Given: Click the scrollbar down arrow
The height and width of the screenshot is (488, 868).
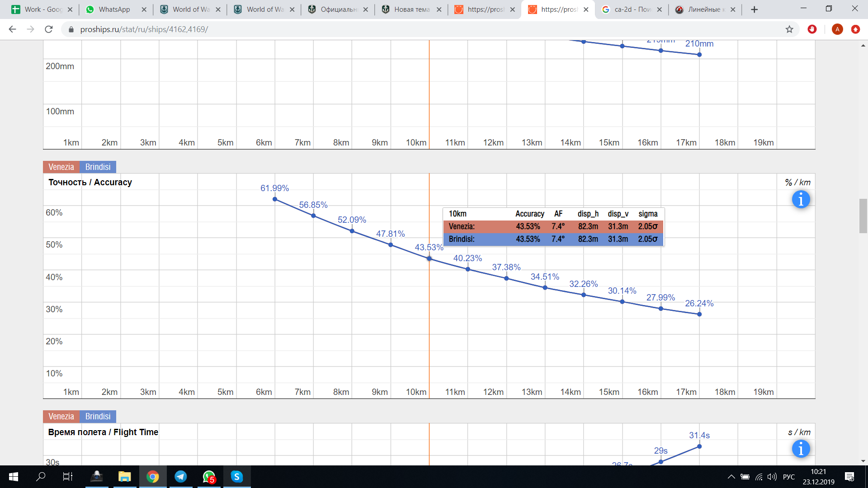Looking at the screenshot, I should pyautogui.click(x=863, y=461).
